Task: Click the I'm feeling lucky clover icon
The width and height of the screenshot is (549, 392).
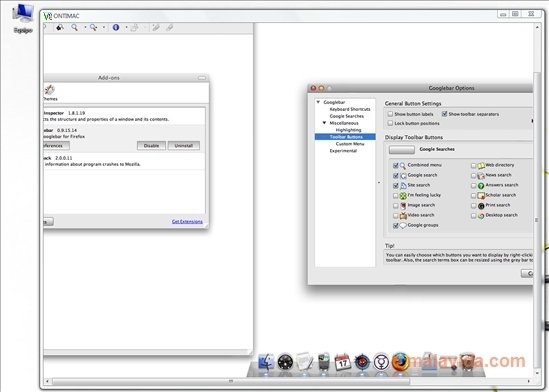Action: 403,196
